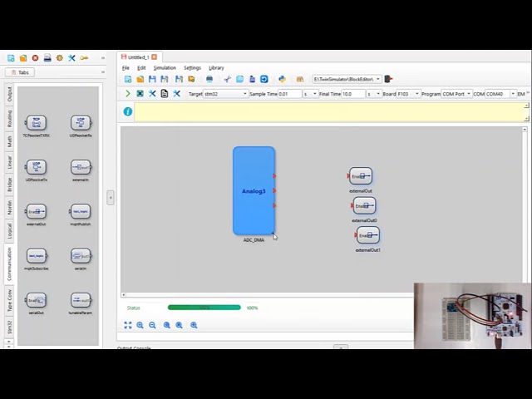Close the Untitled_1 document tab
532x399 pixels.
155,57
